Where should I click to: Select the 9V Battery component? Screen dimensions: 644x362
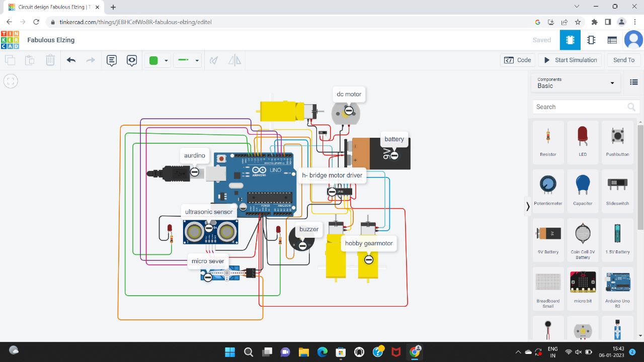pyautogui.click(x=548, y=240)
